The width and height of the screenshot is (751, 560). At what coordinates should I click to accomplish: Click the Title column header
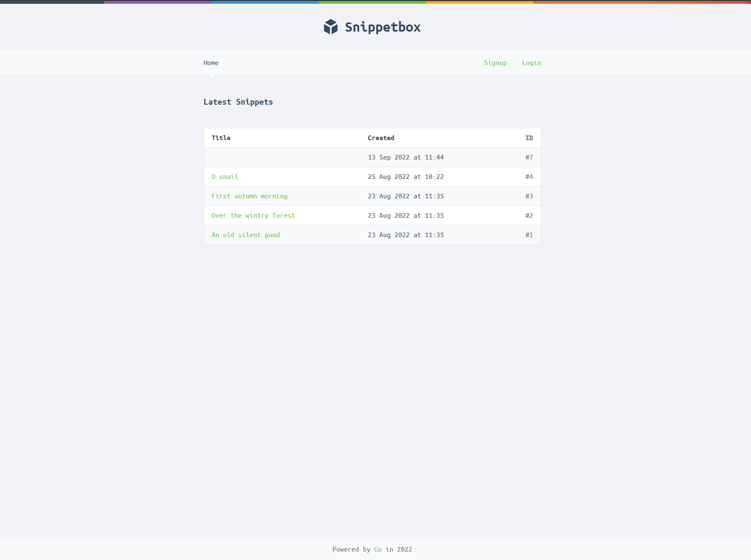pyautogui.click(x=221, y=138)
